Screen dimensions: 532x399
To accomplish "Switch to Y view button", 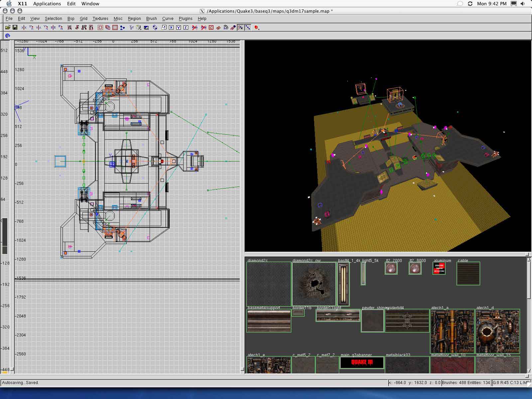I will click(179, 28).
